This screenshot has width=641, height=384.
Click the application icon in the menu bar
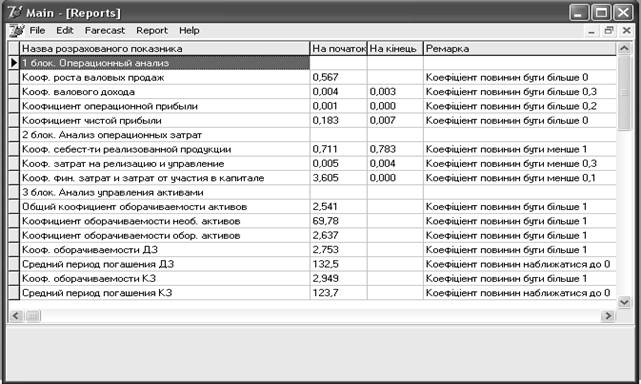coord(17,31)
